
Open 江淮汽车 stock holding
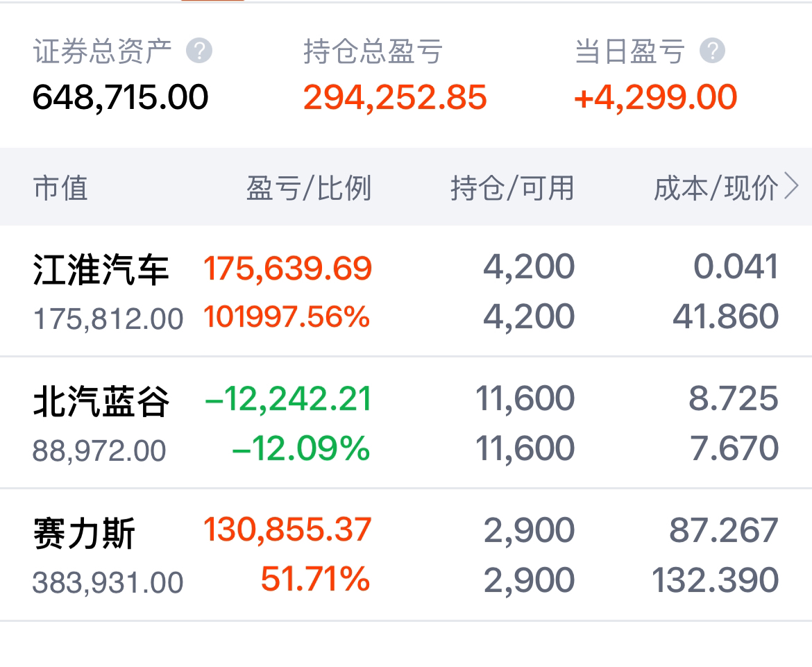tap(101, 269)
